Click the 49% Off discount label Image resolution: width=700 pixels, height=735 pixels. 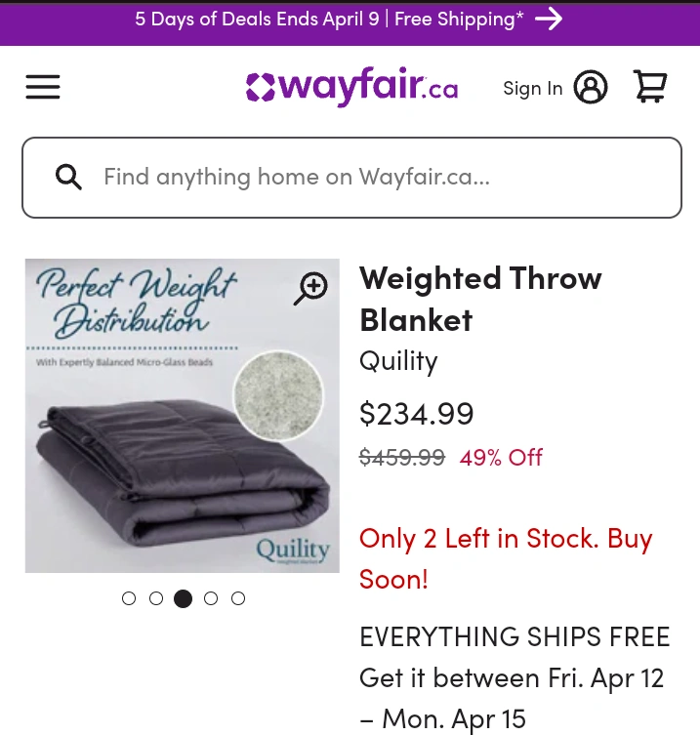pyautogui.click(x=501, y=458)
